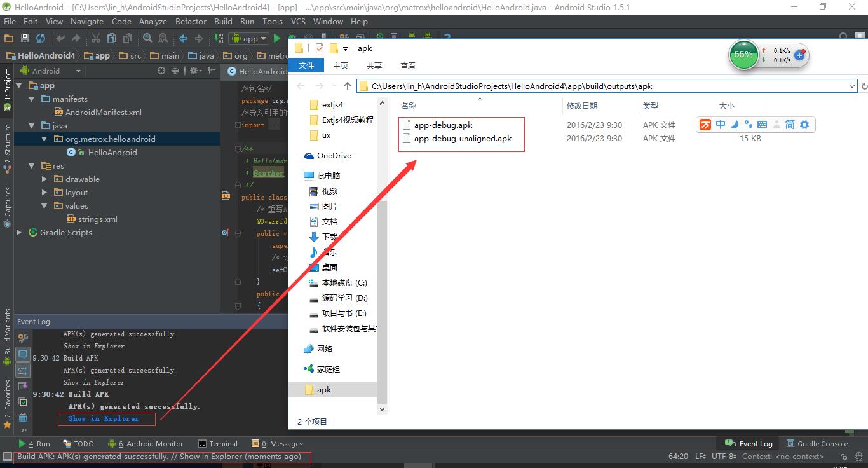Select strings.xml in project tree

[92, 219]
